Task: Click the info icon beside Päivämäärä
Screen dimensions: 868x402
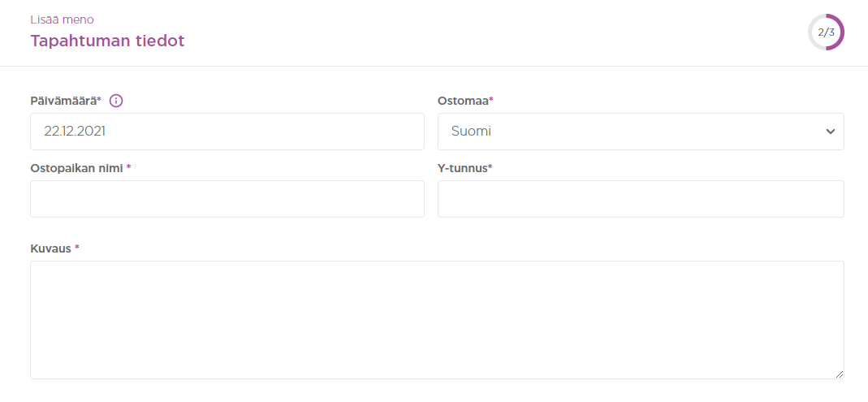Action: pos(115,101)
